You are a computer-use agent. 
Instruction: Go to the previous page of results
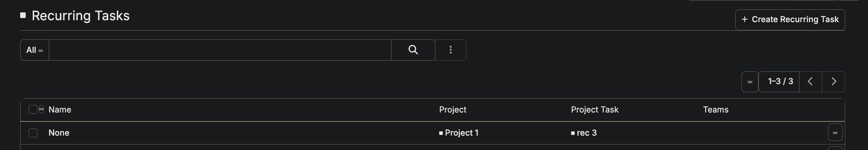coord(810,82)
